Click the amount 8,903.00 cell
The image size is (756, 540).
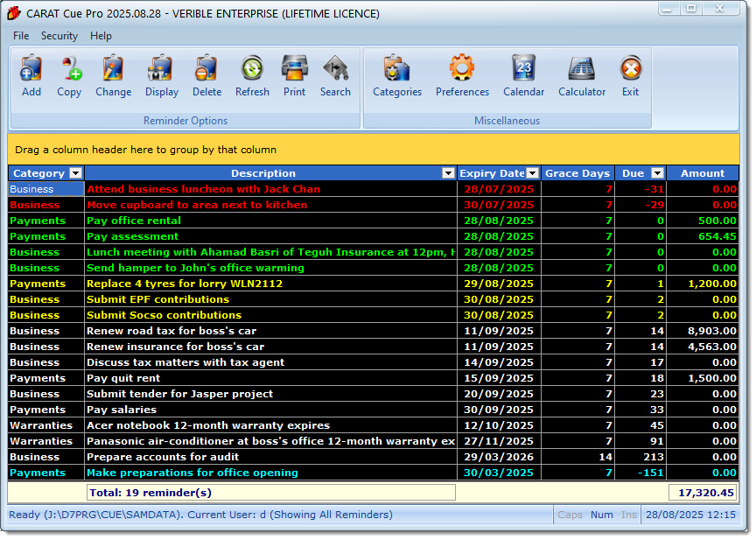click(703, 331)
